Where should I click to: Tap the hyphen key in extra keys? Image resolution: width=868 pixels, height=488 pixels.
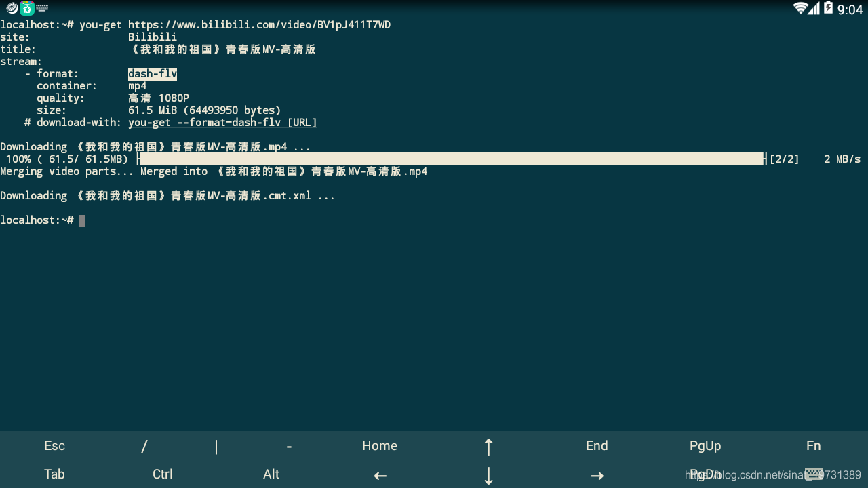point(289,446)
